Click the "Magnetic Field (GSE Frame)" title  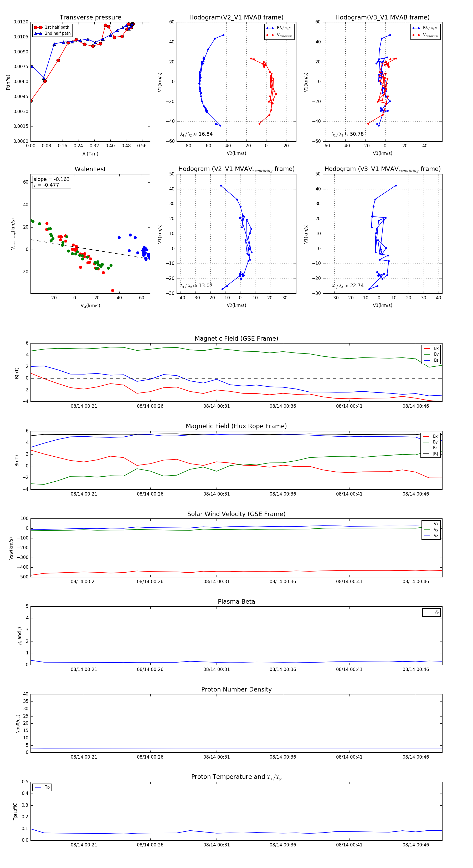(236, 338)
